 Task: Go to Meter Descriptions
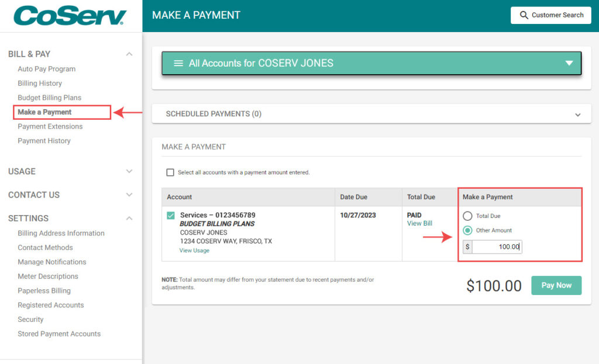click(48, 276)
